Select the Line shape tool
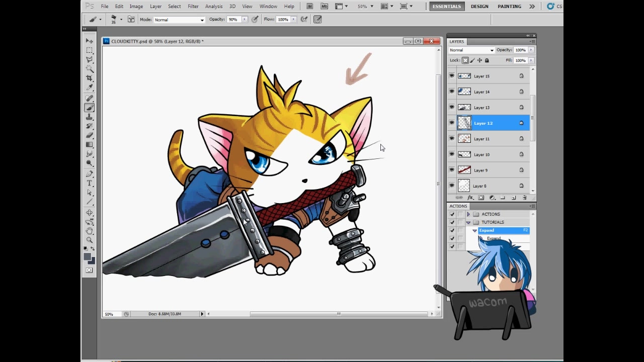This screenshot has height=362, width=644. tap(90, 202)
